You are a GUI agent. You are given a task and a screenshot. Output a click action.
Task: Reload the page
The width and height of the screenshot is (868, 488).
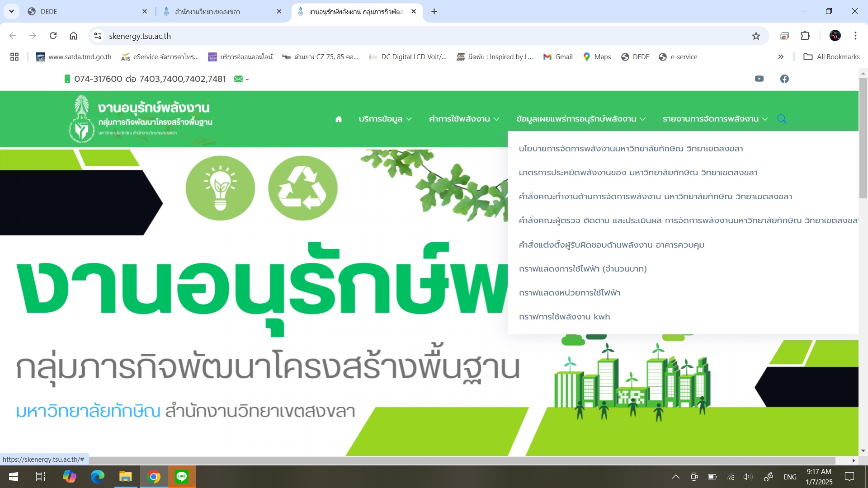point(53,36)
